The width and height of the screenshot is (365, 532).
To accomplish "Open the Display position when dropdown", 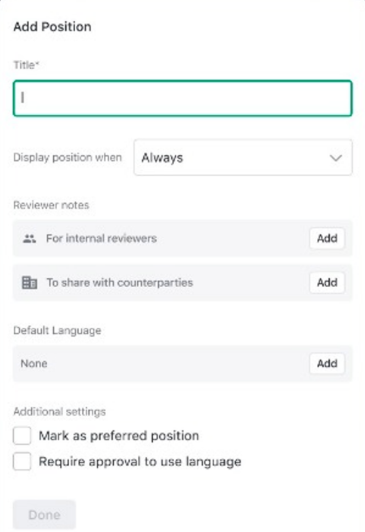I will 243,157.
